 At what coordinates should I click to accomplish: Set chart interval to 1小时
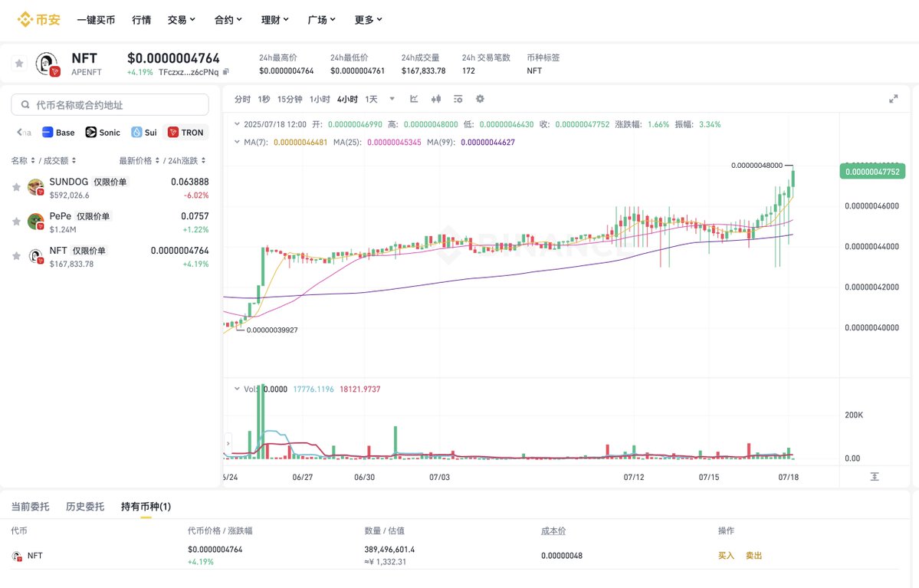pyautogui.click(x=320, y=99)
